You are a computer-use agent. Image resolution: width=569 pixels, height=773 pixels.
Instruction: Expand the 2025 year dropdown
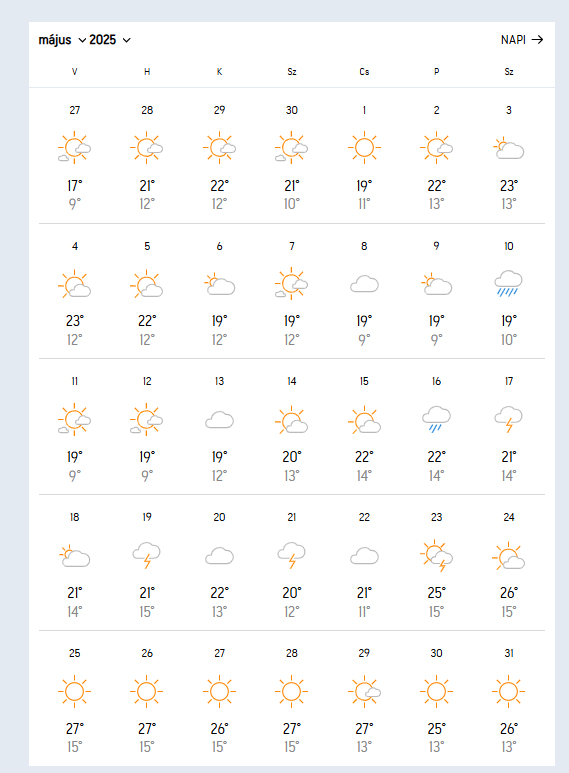click(110, 40)
